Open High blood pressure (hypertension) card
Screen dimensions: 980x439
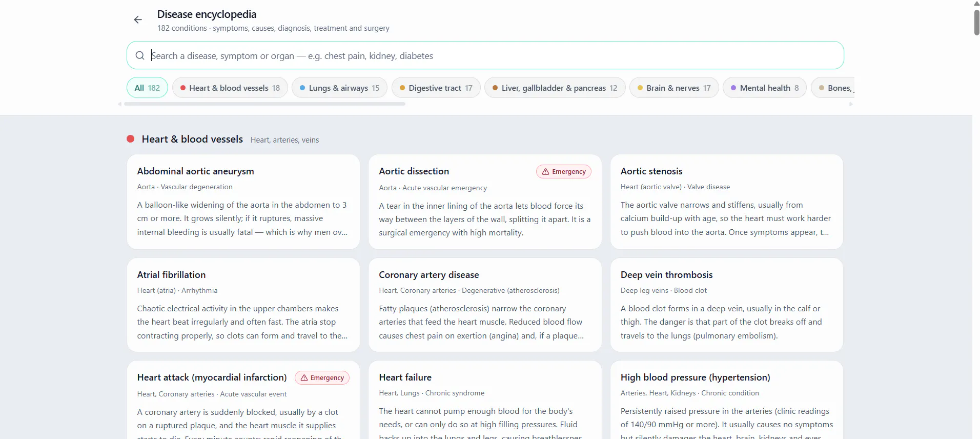[726, 400]
